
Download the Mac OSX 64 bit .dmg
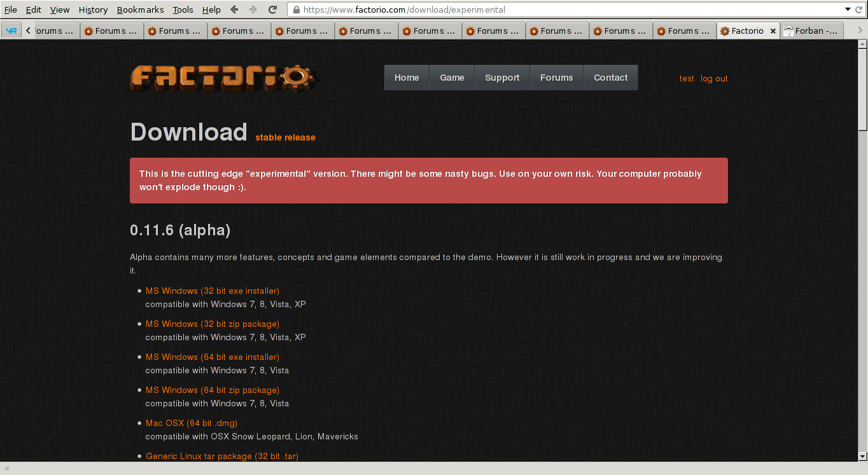click(192, 423)
